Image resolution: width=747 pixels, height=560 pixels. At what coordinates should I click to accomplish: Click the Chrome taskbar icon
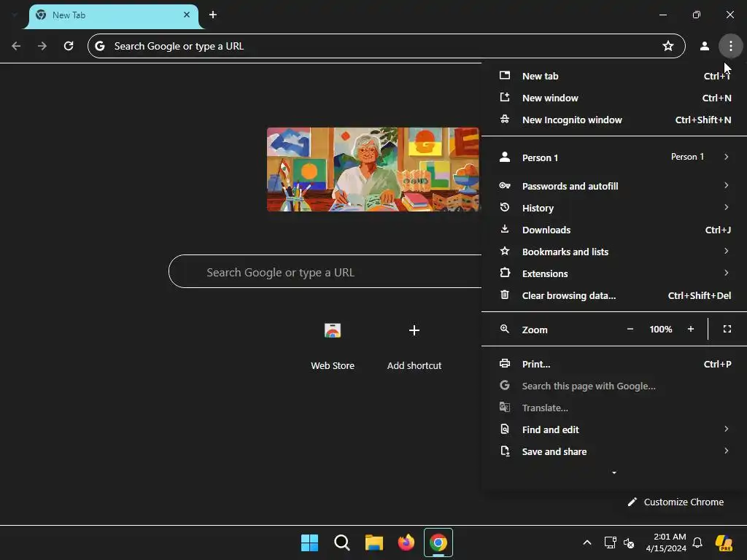438,542
